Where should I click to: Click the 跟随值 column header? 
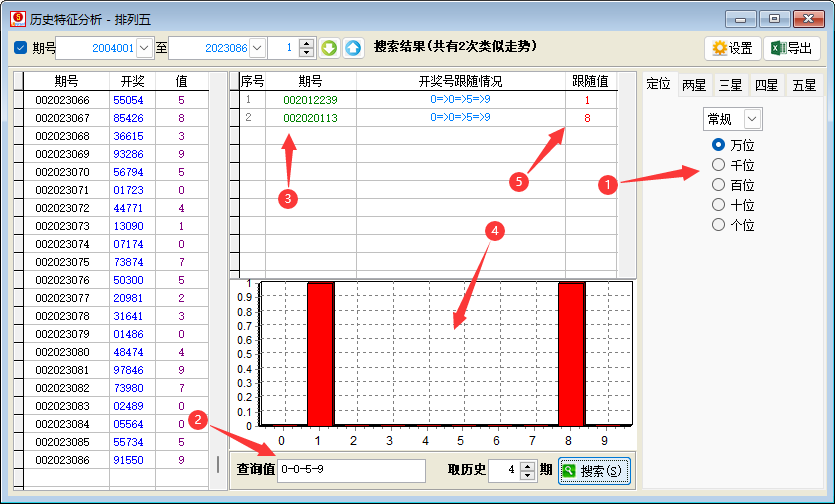(x=591, y=82)
